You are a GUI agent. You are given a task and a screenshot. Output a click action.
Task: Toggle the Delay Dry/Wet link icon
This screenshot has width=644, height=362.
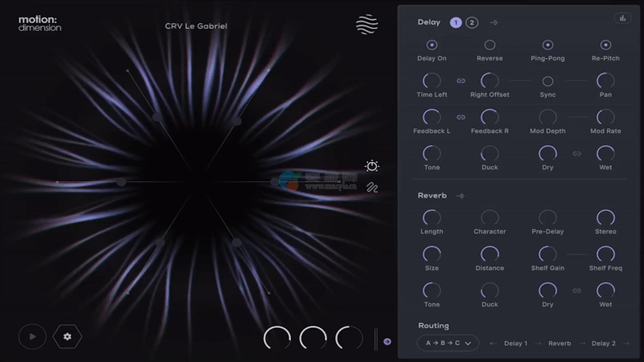point(577,154)
